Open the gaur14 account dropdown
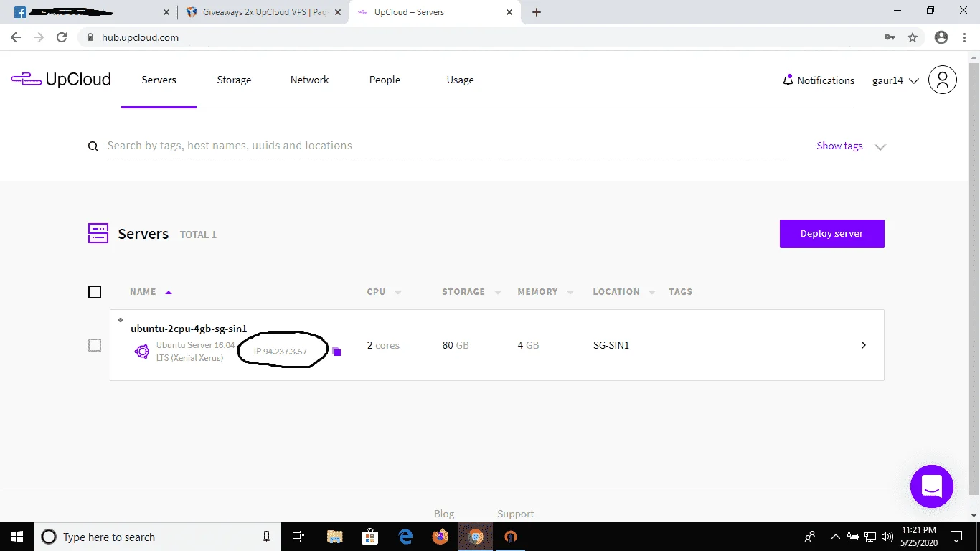The height and width of the screenshot is (551, 980). point(895,80)
